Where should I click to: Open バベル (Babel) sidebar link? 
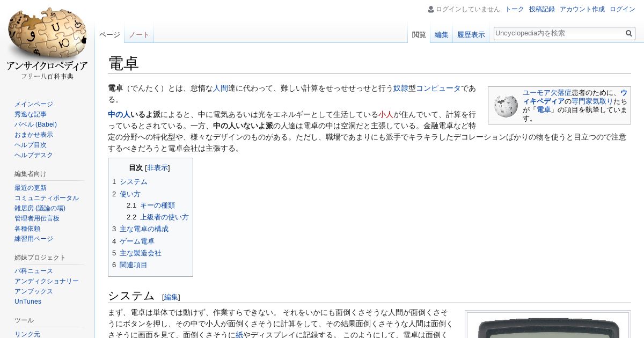(35, 124)
